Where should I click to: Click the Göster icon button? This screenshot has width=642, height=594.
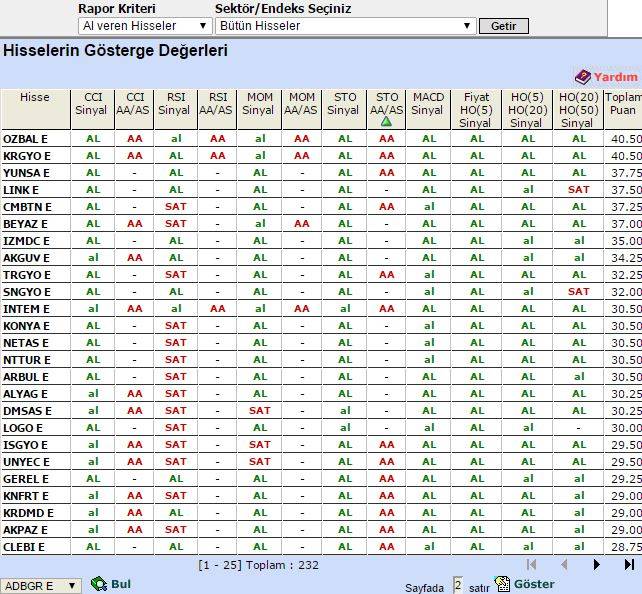(x=503, y=584)
